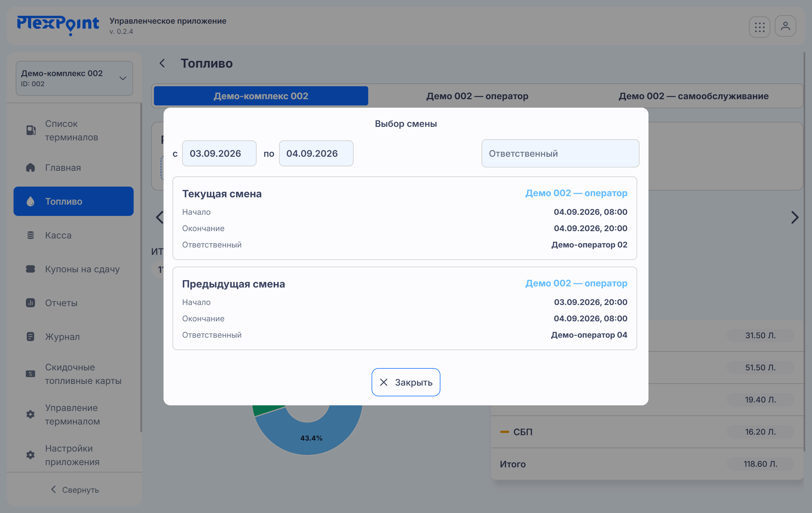Click previous shift start time 03.09.2026, 20:00
812x513 pixels.
coord(590,302)
